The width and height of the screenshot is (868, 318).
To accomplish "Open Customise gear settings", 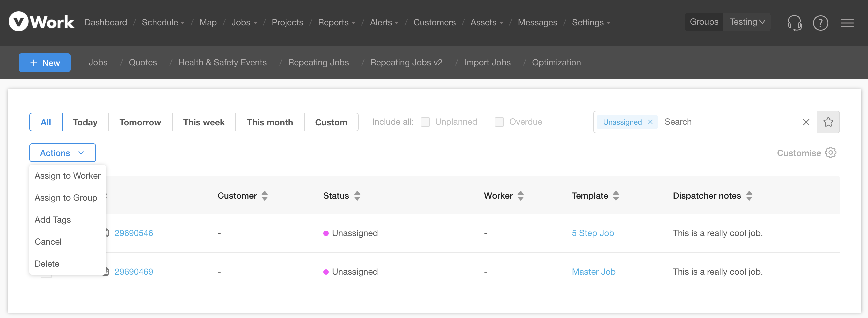I will pyautogui.click(x=830, y=153).
